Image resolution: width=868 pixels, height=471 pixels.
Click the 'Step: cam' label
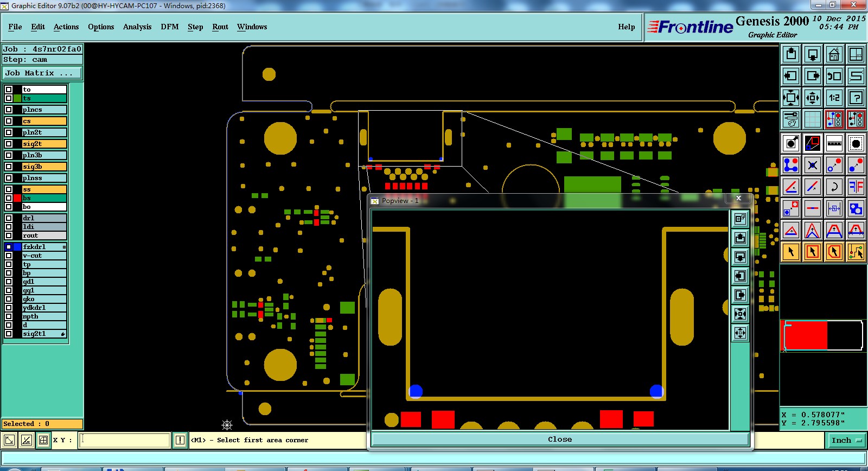tap(43, 60)
